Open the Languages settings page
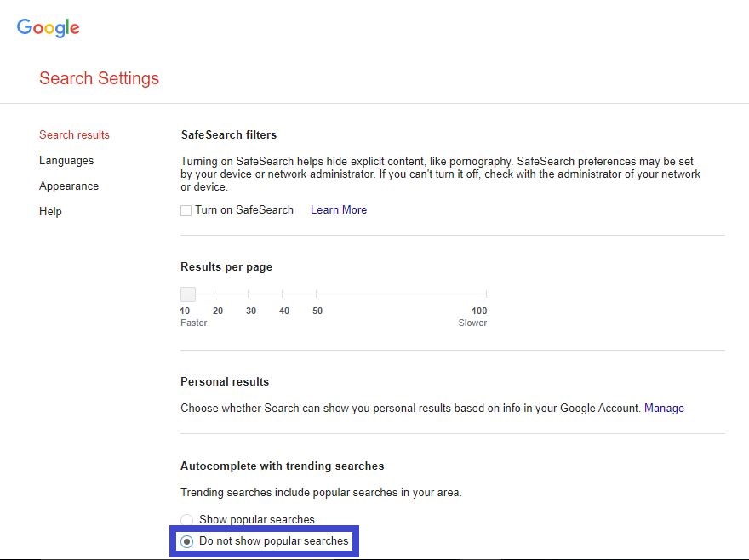Image resolution: width=749 pixels, height=560 pixels. [66, 160]
